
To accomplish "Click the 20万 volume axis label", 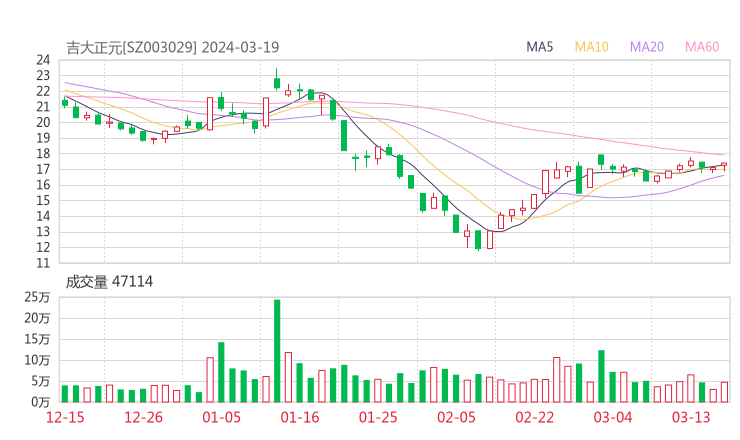I will [37, 318].
